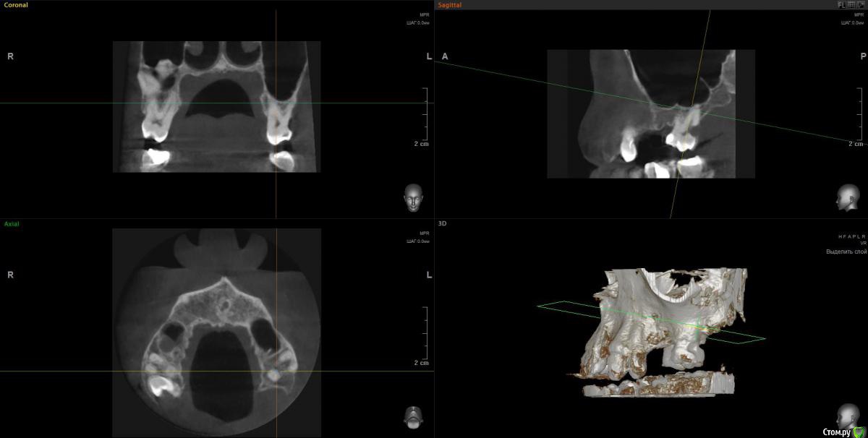Select the Axial view title
Viewport: 868px width, 438px height.
[12, 224]
